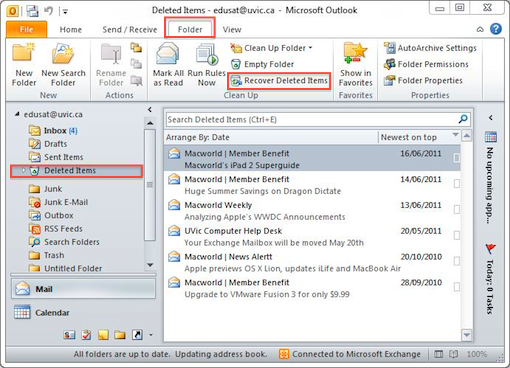Image resolution: width=510 pixels, height=368 pixels.
Task: Open Notes icon in navigation bottom
Action: click(103, 334)
